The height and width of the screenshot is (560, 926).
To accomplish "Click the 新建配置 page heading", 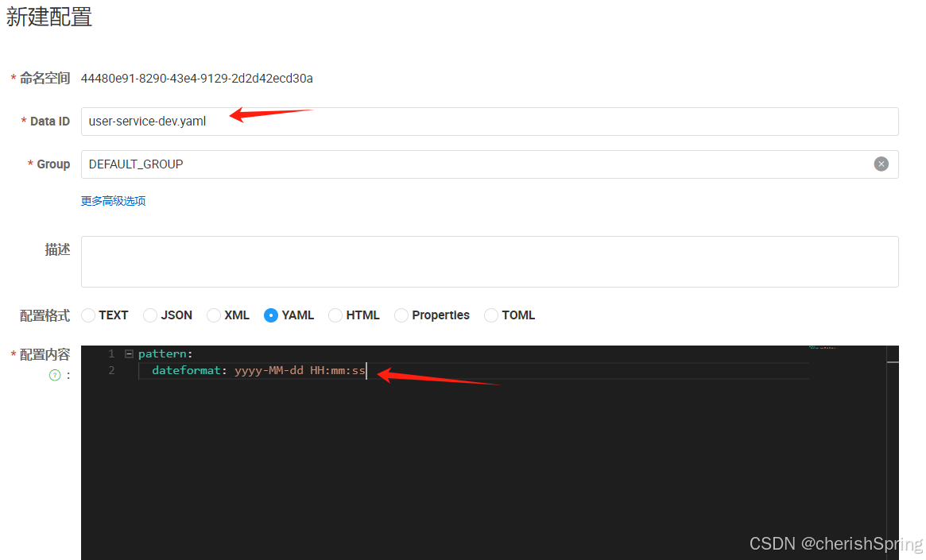I will [49, 17].
